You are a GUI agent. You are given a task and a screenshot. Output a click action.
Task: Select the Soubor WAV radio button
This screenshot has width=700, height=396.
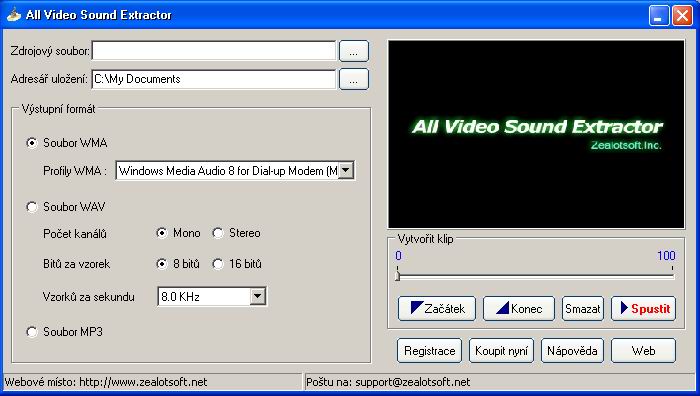(x=32, y=207)
